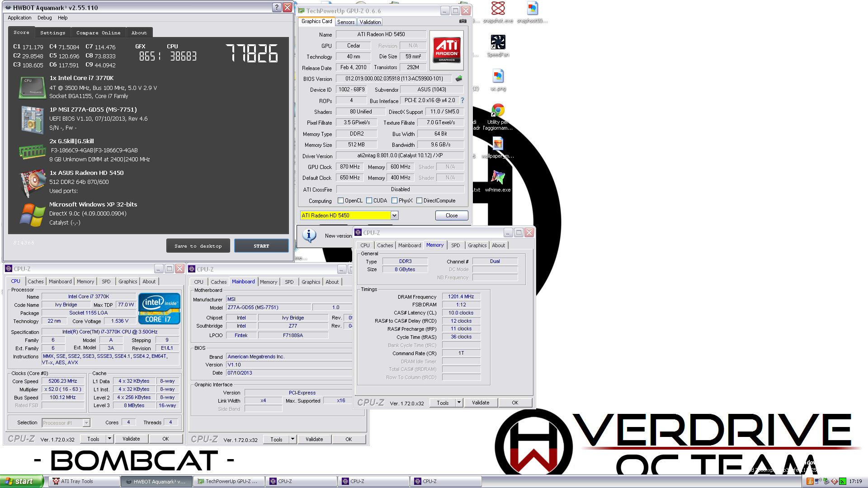
Task: Click the Close button in GPU-Z
Action: [x=452, y=216]
